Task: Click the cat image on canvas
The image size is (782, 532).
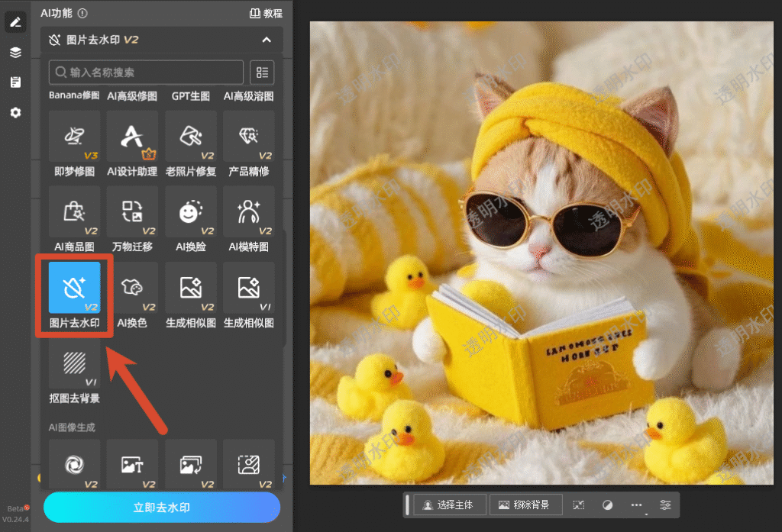Action: (x=541, y=253)
